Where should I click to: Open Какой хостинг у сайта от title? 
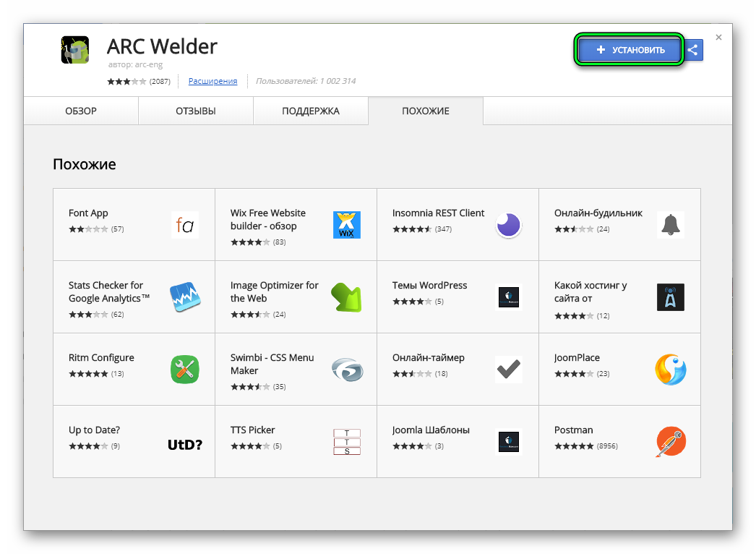tap(590, 292)
